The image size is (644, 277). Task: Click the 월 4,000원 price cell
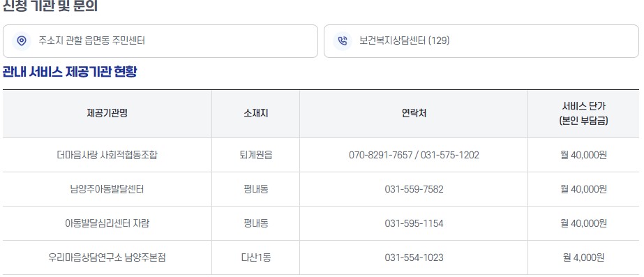583,257
